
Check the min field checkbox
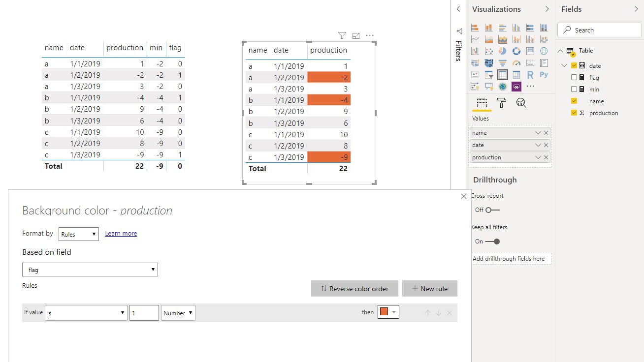click(x=574, y=89)
